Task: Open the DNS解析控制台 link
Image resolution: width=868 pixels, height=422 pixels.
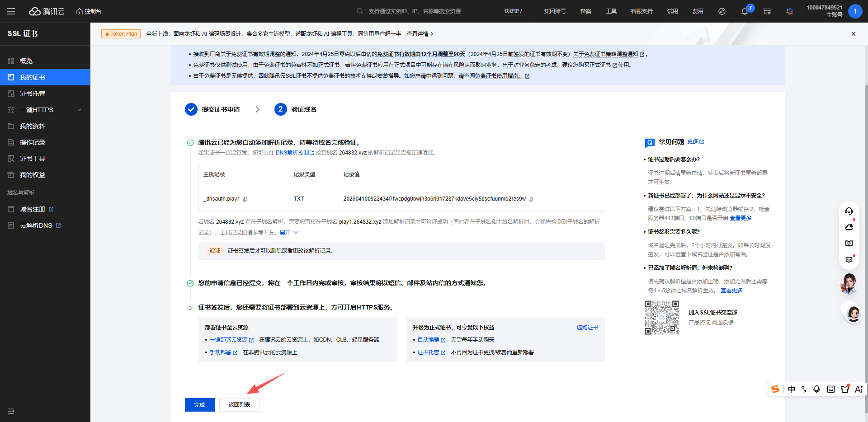Action: click(x=295, y=153)
